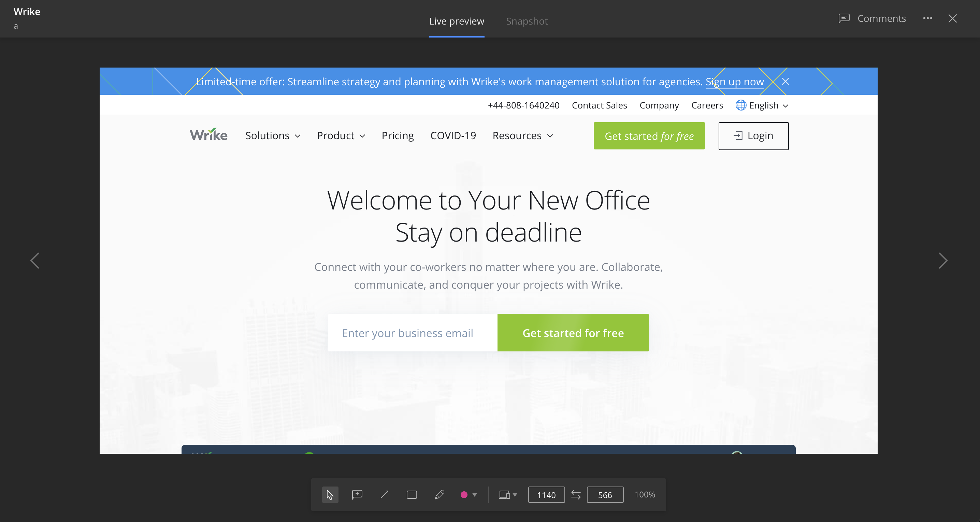Go to next item with right arrow
980x522 pixels.
pos(943,261)
